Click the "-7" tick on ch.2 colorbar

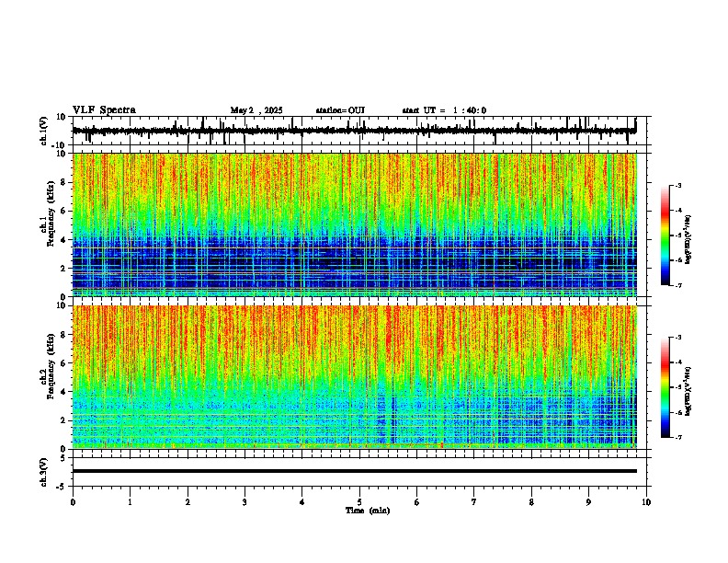click(x=677, y=437)
